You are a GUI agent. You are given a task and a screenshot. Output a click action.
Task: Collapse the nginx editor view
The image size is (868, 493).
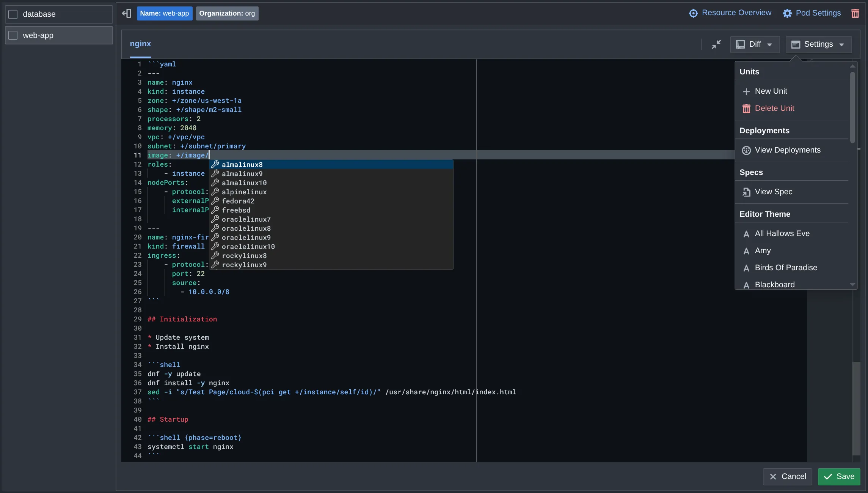tap(716, 44)
